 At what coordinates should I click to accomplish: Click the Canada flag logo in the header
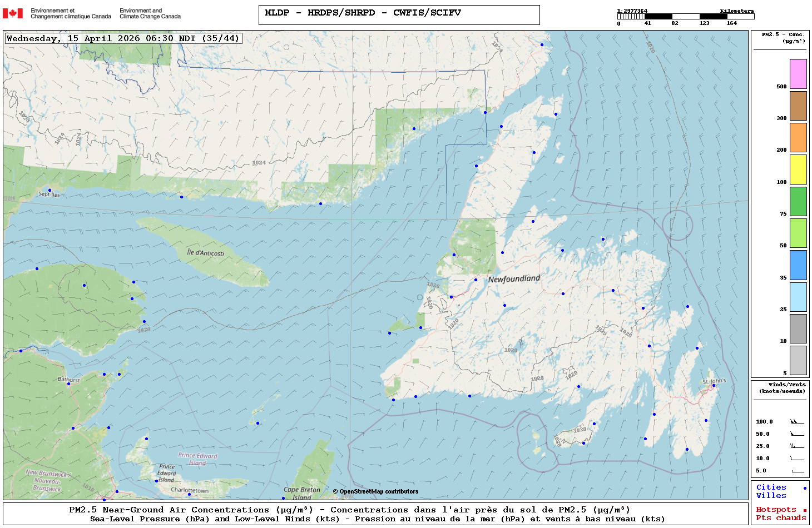pos(13,13)
